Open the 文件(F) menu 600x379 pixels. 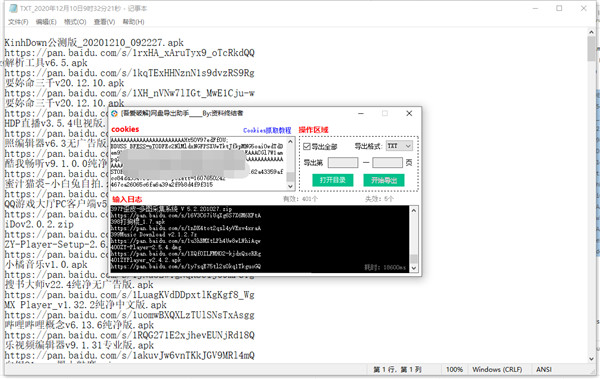[18, 22]
